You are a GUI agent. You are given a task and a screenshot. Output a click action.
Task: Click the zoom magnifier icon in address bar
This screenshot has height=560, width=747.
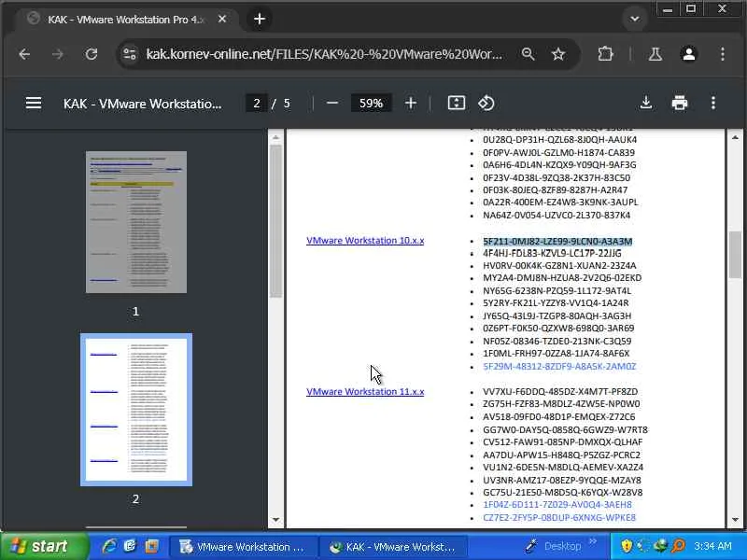[x=528, y=54]
